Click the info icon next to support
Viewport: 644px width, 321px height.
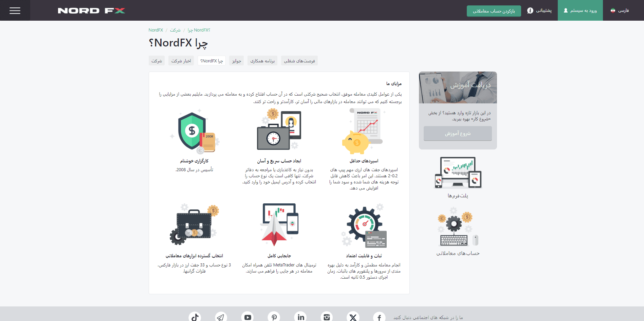[x=530, y=11]
